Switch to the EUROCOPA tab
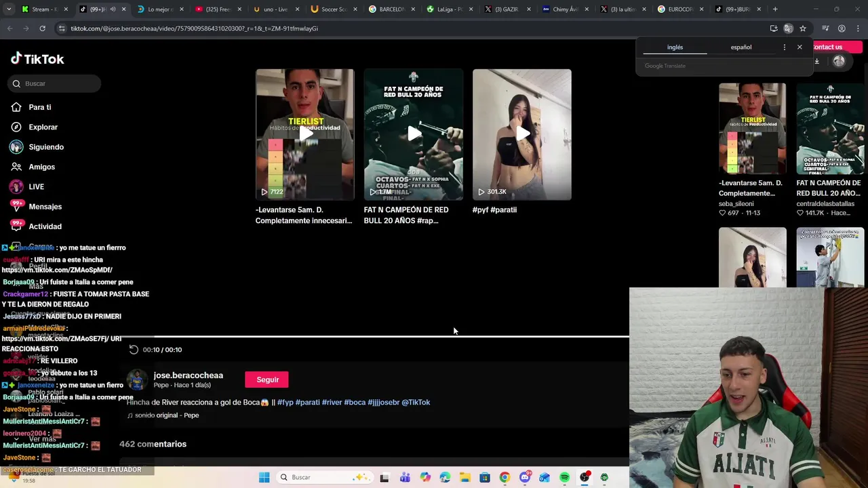The width and height of the screenshot is (868, 488). [x=680, y=9]
